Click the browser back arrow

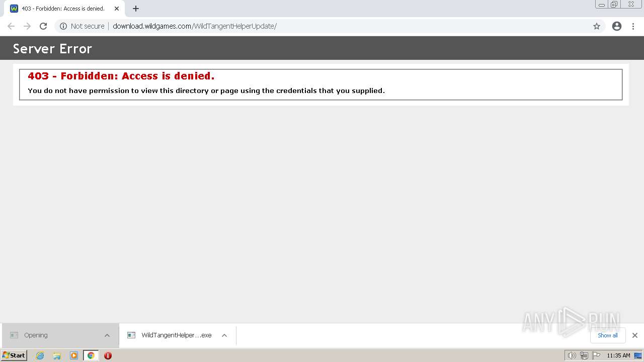tap(11, 26)
